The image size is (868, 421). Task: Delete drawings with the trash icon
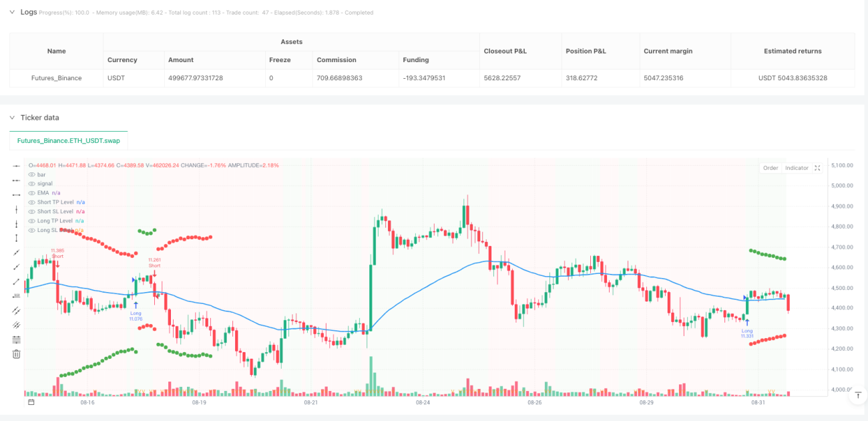click(x=17, y=354)
